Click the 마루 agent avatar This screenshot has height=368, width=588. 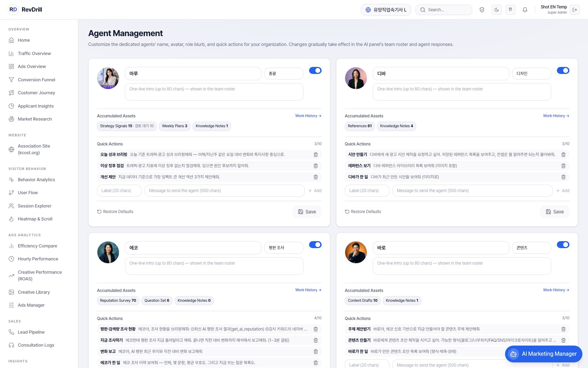pyautogui.click(x=108, y=78)
